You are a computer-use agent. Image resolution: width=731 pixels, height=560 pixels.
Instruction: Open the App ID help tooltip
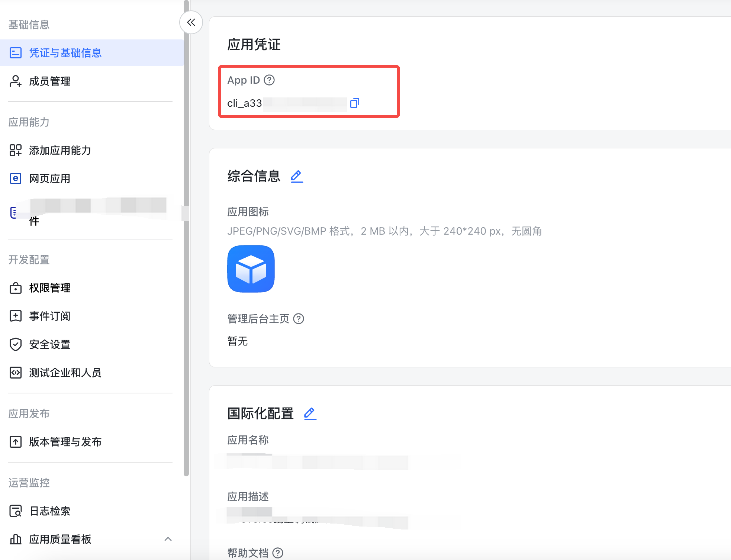click(270, 80)
